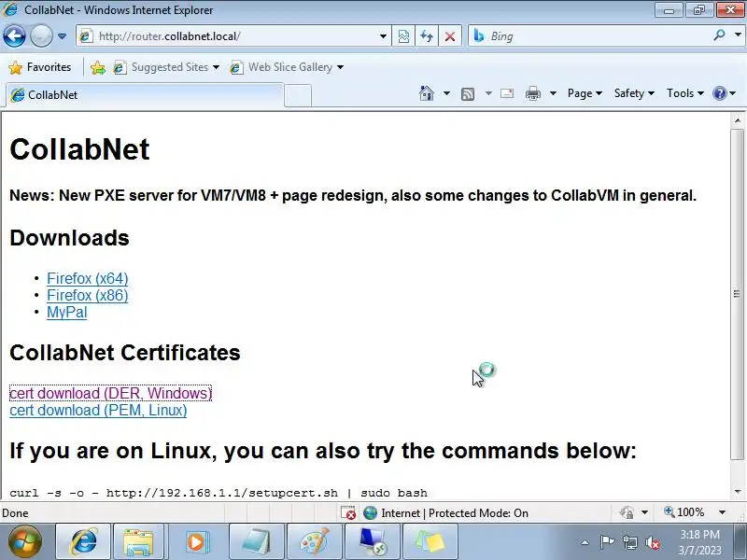Open the search provider dropdown arrow
The image size is (747, 560).
738,35
